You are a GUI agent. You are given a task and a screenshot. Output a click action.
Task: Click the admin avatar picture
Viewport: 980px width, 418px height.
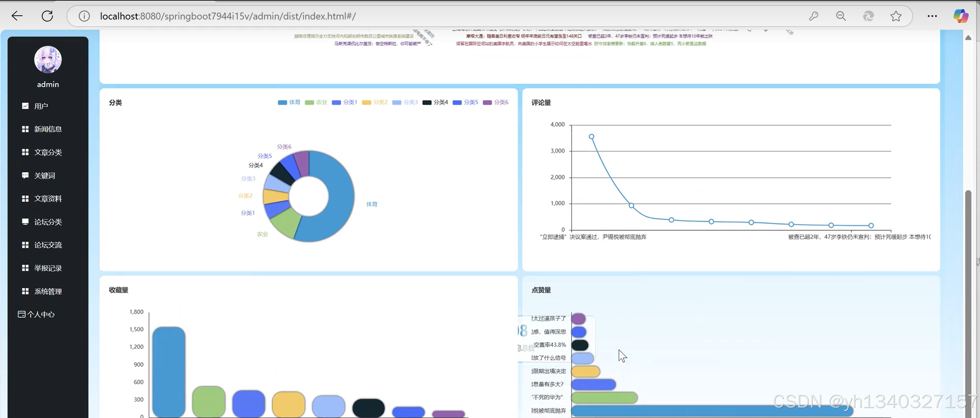(x=48, y=59)
